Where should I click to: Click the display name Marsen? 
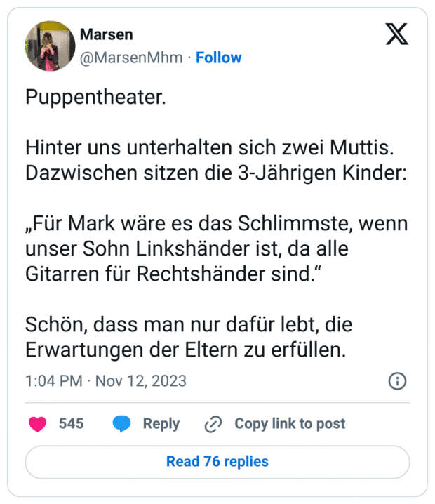point(106,34)
